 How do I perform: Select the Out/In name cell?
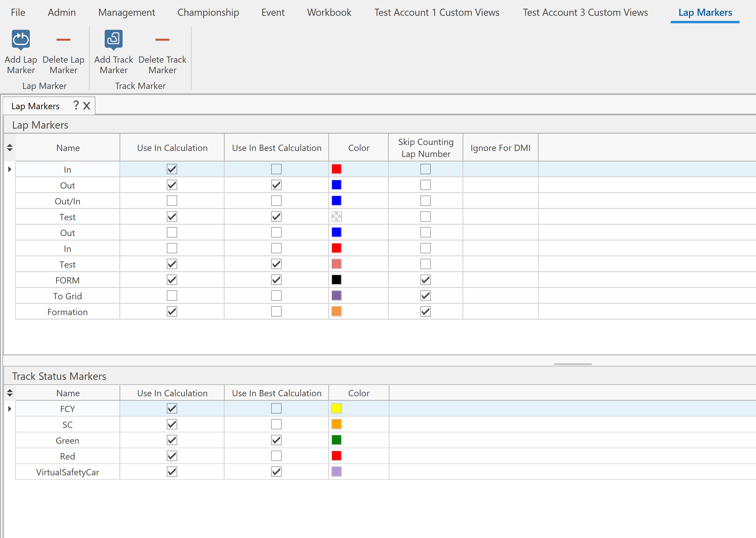(67, 201)
